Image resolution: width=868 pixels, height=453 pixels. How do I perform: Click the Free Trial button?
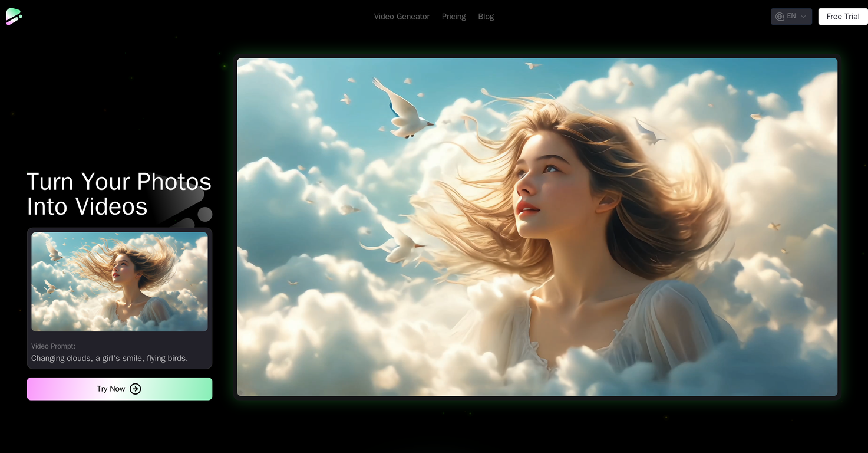click(842, 16)
